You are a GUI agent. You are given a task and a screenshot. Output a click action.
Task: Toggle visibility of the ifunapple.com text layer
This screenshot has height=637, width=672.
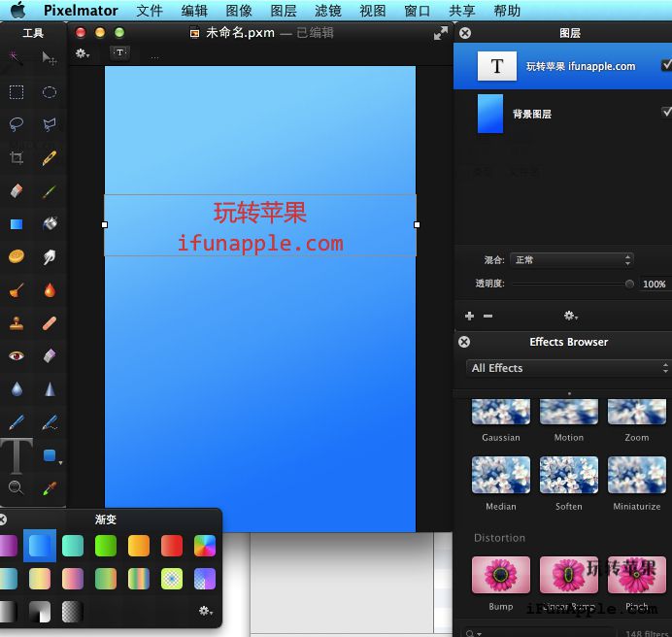pyautogui.click(x=666, y=65)
